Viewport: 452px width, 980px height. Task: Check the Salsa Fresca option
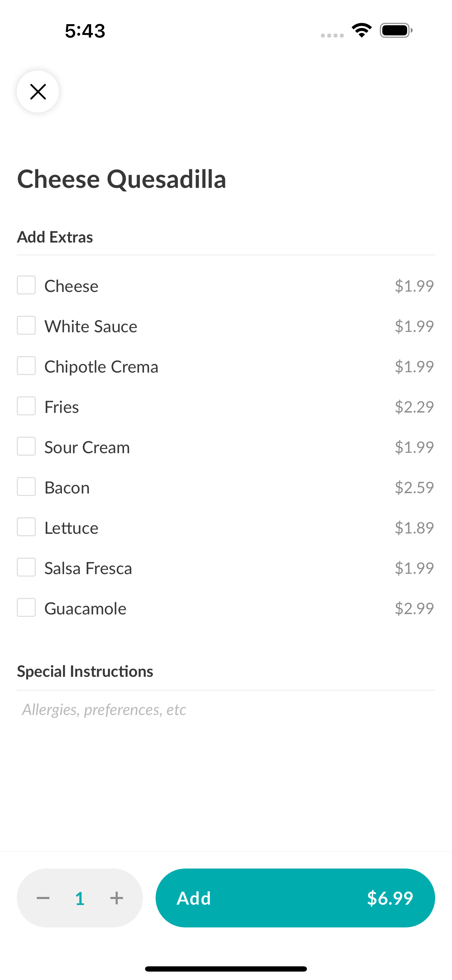click(x=26, y=567)
